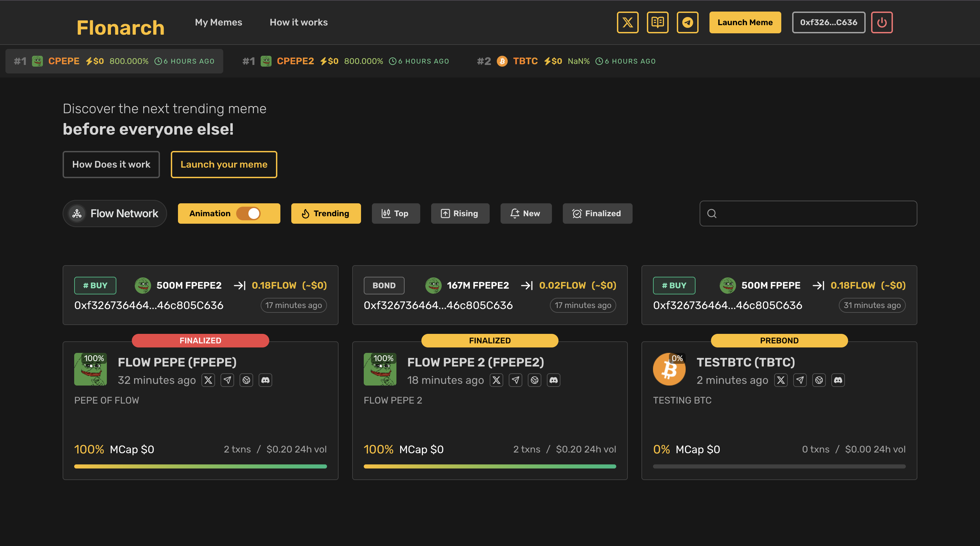The height and width of the screenshot is (546, 980).
Task: Enable the Finalized filter
Action: coord(597,213)
